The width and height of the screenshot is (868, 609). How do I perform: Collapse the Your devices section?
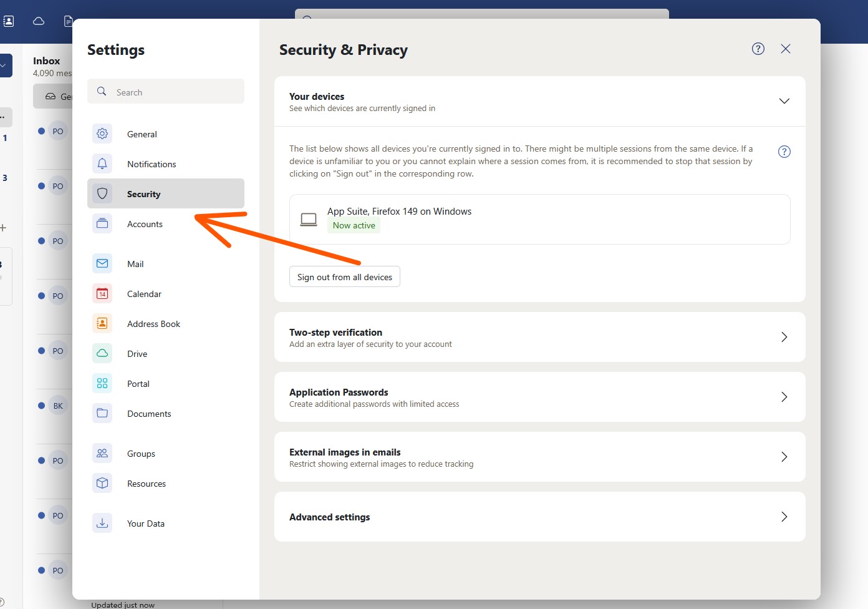click(x=784, y=100)
